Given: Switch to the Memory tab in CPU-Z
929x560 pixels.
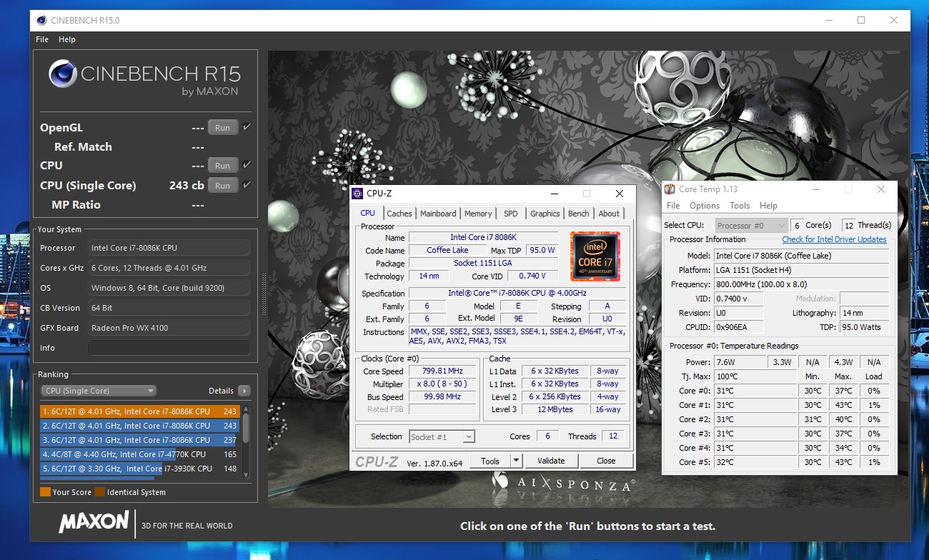Looking at the screenshot, I should 478,214.
